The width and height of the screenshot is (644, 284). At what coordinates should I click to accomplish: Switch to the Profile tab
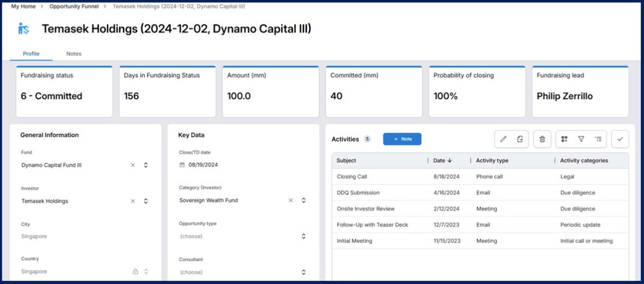click(31, 54)
